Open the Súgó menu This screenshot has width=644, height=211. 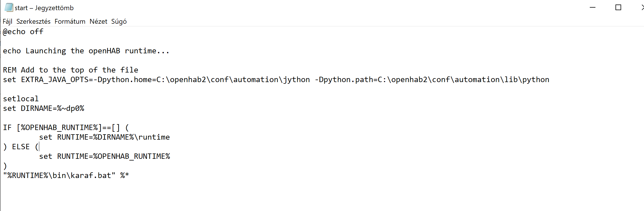pos(119,21)
